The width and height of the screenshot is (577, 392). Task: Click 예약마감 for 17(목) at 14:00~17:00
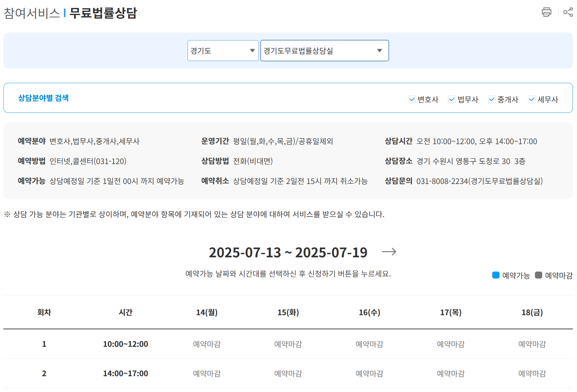click(451, 373)
